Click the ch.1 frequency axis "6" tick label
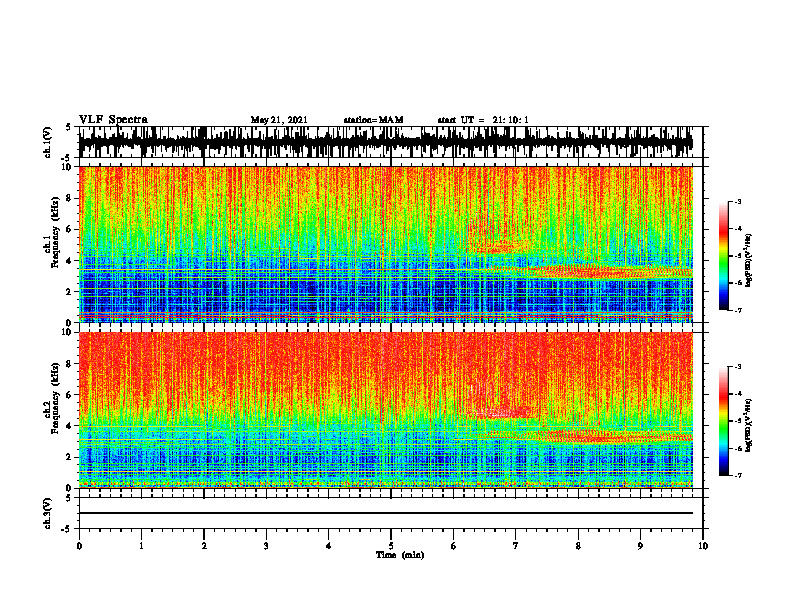Viewport: 792px width, 612px height. (x=70, y=229)
